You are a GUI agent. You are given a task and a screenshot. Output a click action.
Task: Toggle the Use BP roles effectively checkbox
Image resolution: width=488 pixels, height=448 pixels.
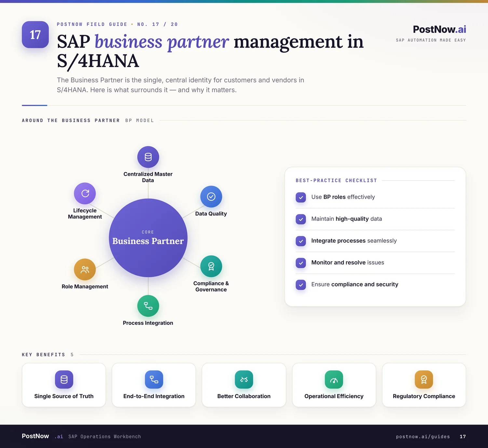pyautogui.click(x=301, y=197)
